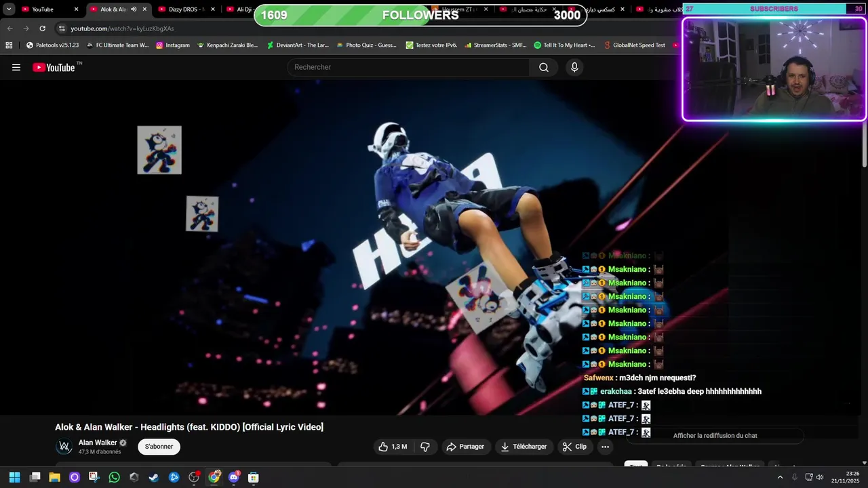Subscribe using the S'abonner button

pyautogui.click(x=159, y=447)
